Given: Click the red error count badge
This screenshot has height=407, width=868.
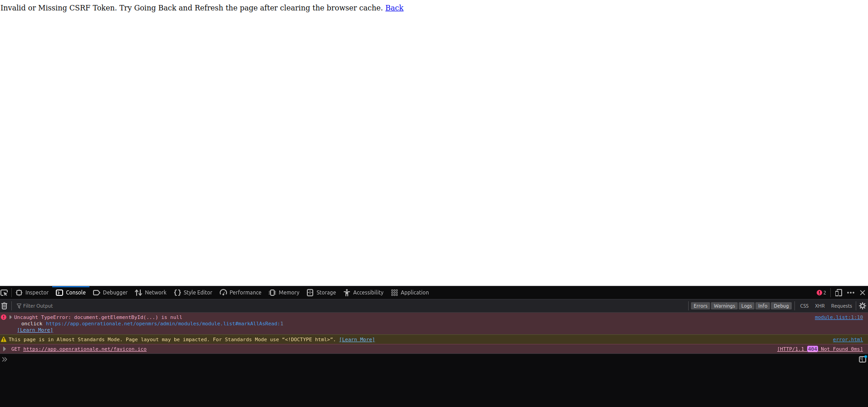Looking at the screenshot, I should click(821, 293).
